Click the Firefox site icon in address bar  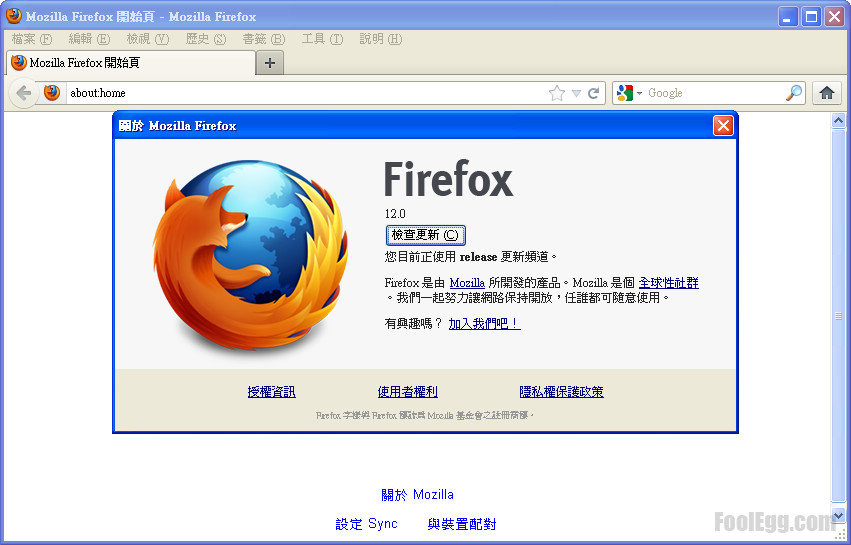click(52, 93)
